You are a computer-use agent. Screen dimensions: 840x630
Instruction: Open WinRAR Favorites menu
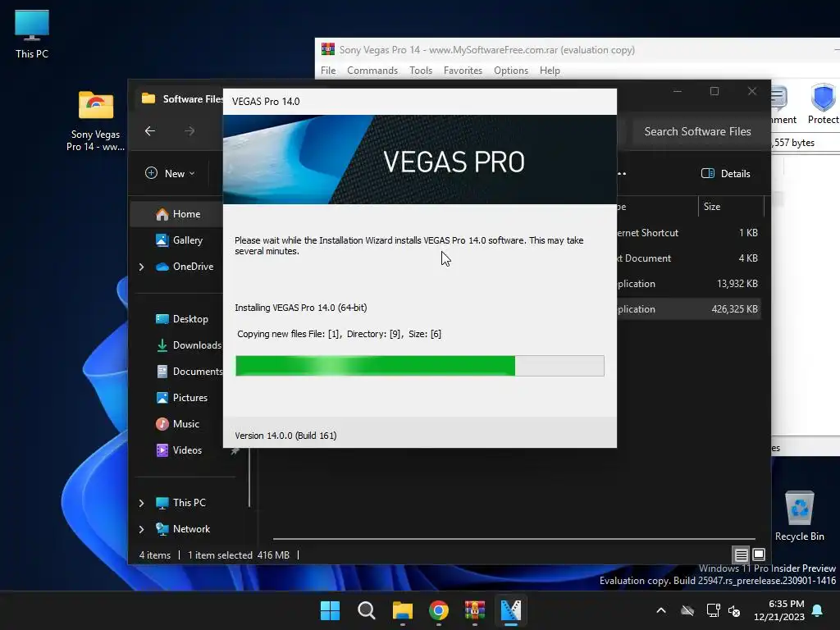pyautogui.click(x=463, y=71)
